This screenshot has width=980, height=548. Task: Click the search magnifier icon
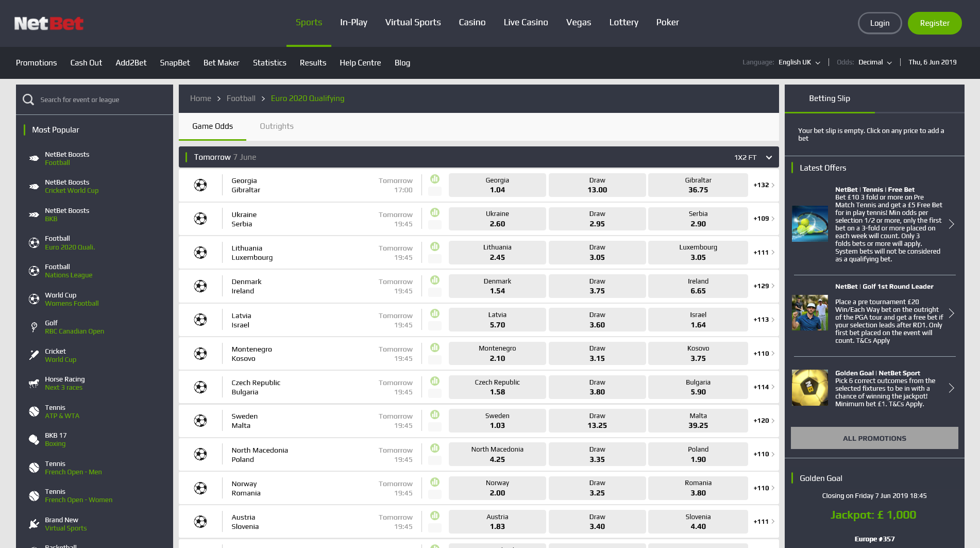pos(28,99)
